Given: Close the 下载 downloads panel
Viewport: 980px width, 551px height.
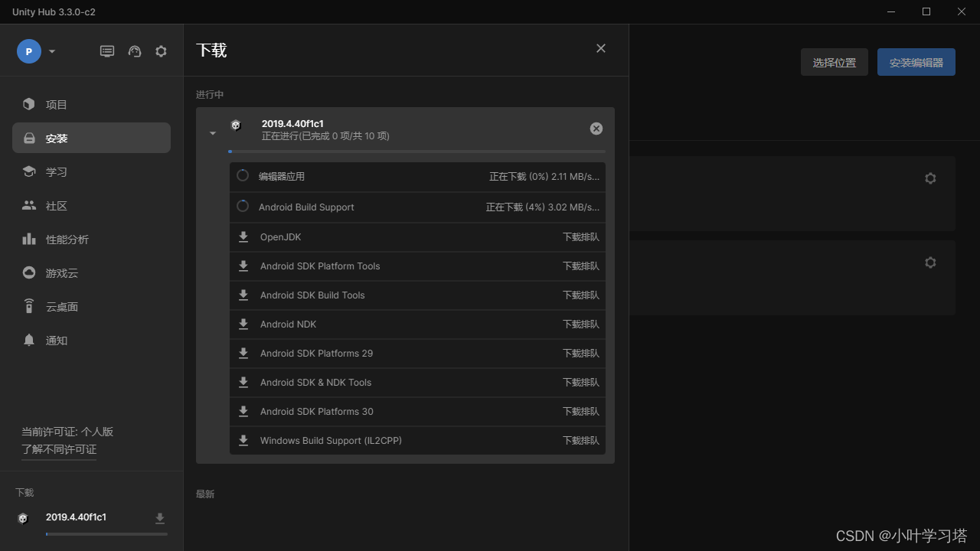Looking at the screenshot, I should pos(601,48).
